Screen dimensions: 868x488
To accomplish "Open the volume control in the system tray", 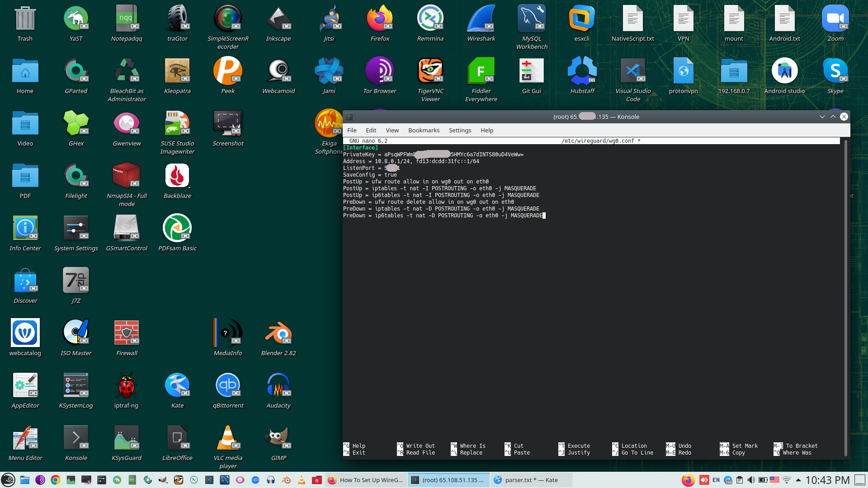I will 751,480.
